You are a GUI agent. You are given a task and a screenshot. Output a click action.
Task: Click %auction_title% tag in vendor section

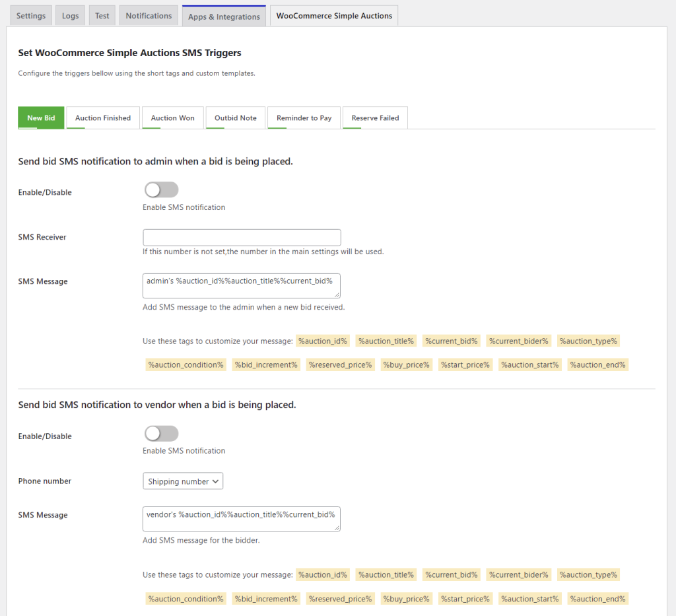click(x=386, y=574)
